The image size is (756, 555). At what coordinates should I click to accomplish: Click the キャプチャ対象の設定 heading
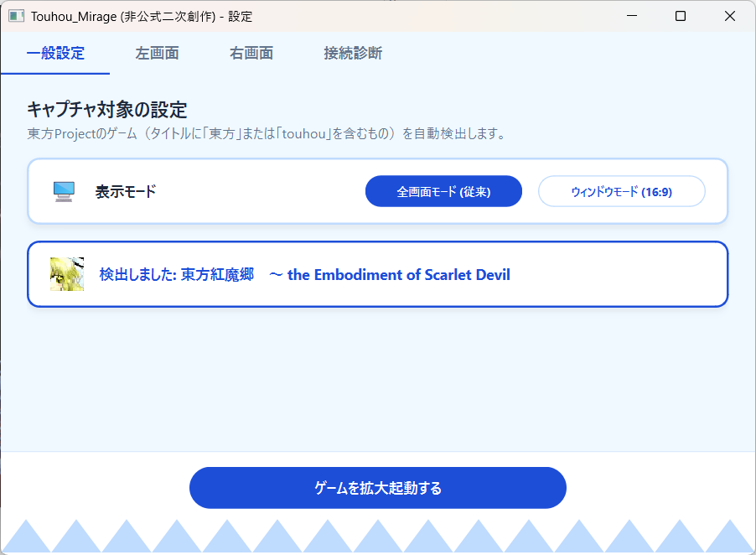[107, 110]
